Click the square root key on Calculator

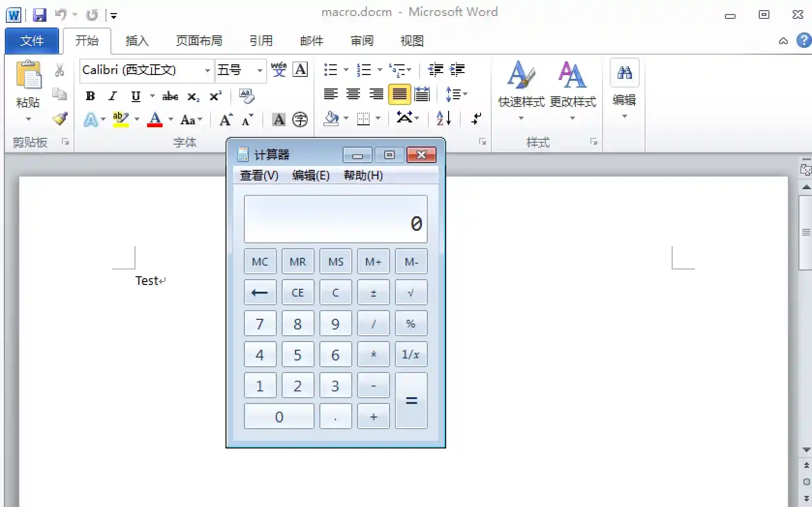pyautogui.click(x=411, y=293)
